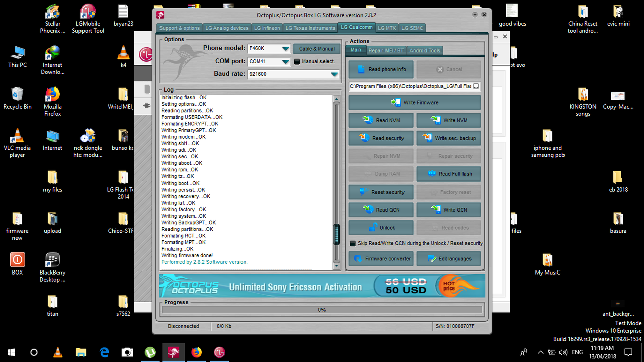The height and width of the screenshot is (362, 644).
Task: Click 'Performed by 2.8.2 Software version.' log line
Action: point(204,262)
